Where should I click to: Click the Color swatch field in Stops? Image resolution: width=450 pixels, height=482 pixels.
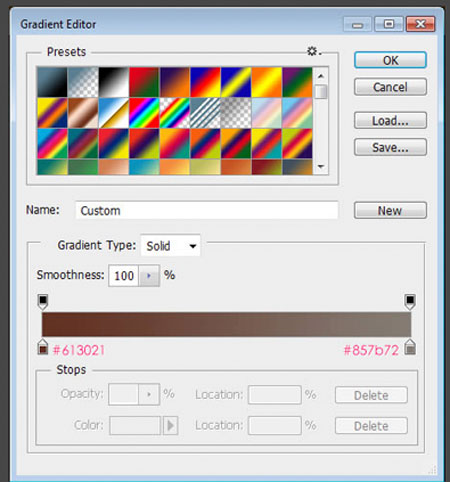click(x=135, y=425)
